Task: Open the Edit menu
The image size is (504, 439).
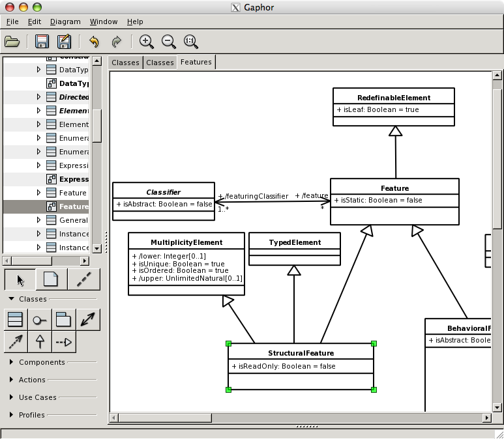Action: [x=35, y=21]
